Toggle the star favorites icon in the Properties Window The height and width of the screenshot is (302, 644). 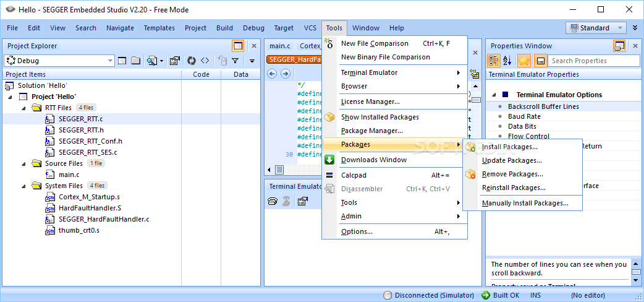[523, 61]
